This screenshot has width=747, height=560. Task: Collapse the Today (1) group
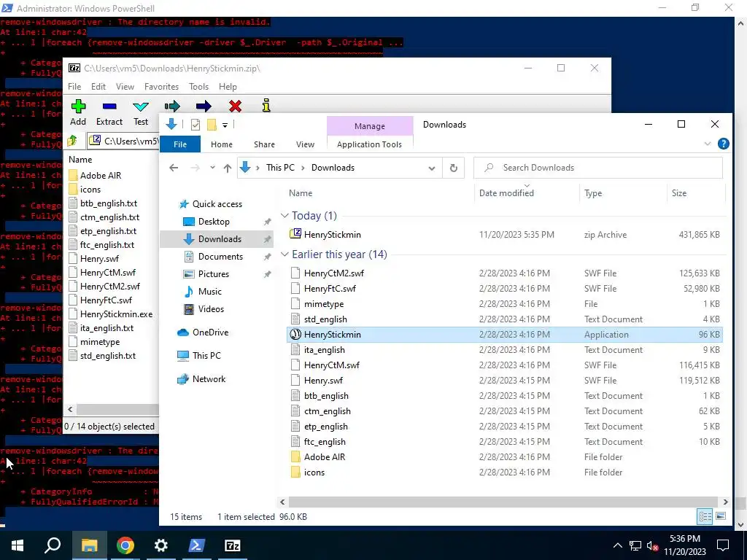pyautogui.click(x=285, y=216)
